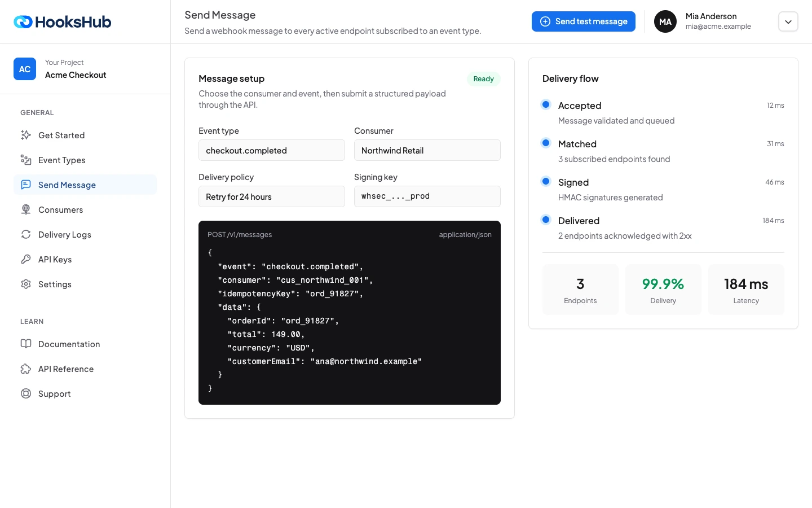Click the Event Types icon
The width and height of the screenshot is (812, 508).
26,160
